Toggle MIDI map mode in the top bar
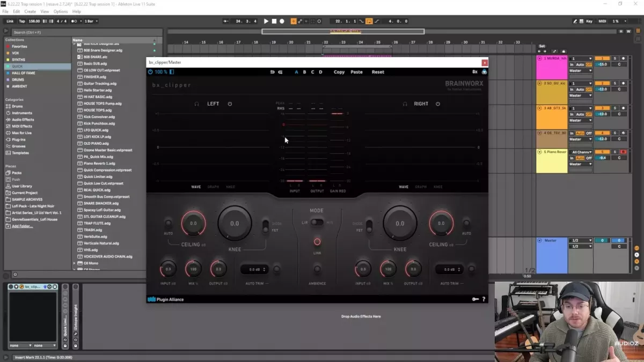The image size is (644, 362). click(603, 21)
